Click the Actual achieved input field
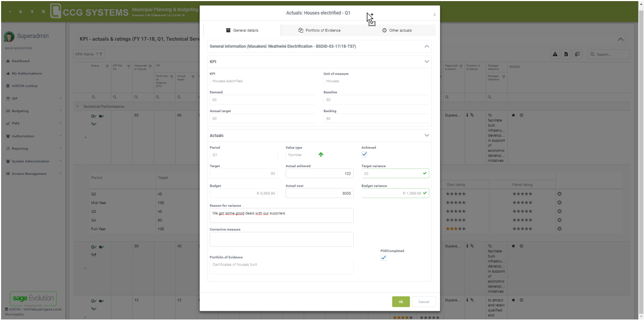This screenshot has width=644, height=320. tap(319, 174)
